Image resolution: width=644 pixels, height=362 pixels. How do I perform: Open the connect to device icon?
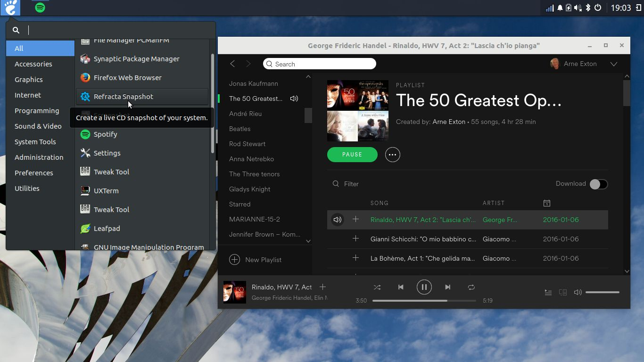pos(562,292)
